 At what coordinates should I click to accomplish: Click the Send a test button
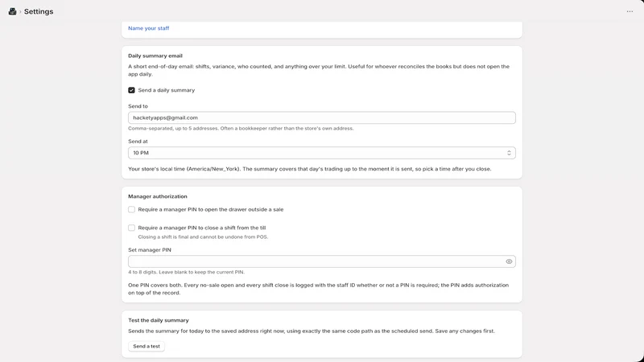coord(147,346)
